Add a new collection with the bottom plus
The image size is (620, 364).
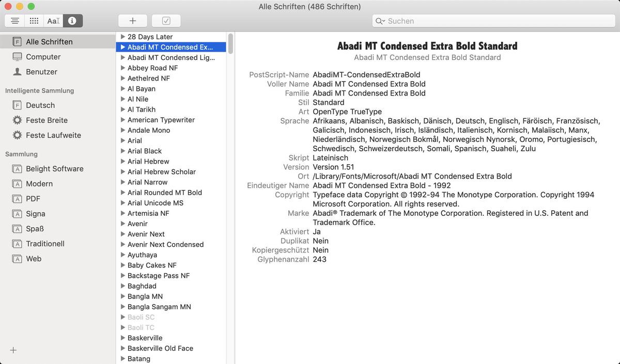point(13,350)
